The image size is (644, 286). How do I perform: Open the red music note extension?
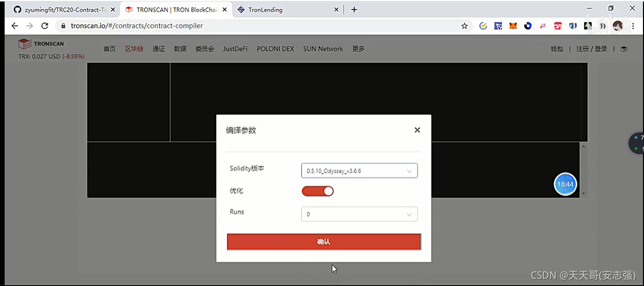(x=543, y=26)
